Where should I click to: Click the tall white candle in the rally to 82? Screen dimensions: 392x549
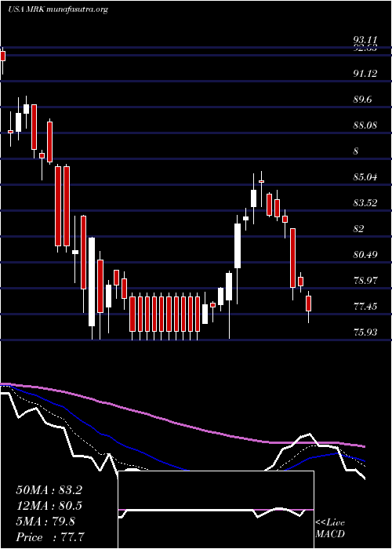(x=238, y=245)
